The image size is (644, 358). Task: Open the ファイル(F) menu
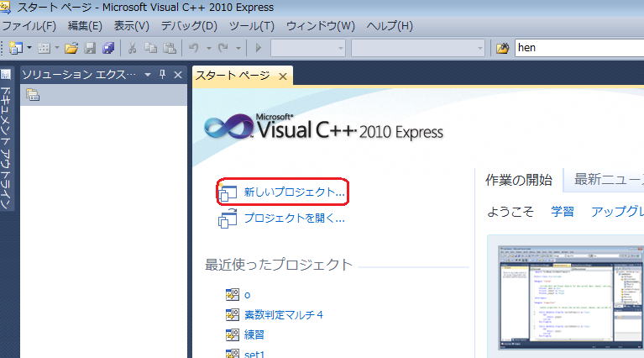click(x=29, y=26)
